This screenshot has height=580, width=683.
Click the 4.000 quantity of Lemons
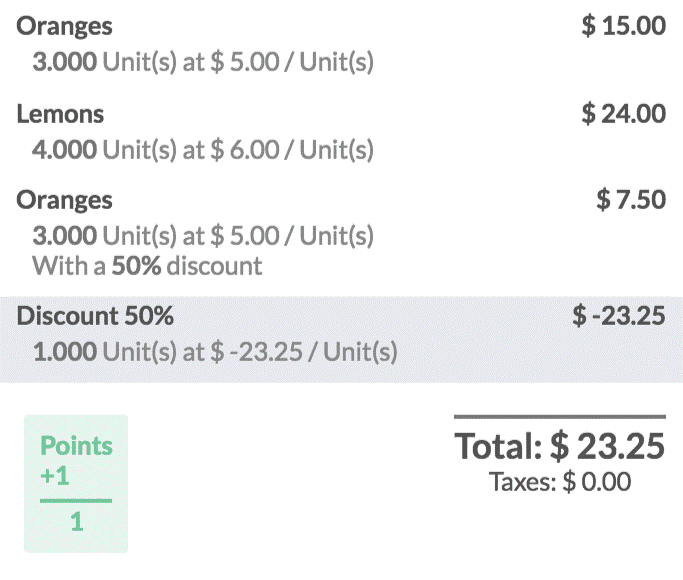pyautogui.click(x=65, y=150)
